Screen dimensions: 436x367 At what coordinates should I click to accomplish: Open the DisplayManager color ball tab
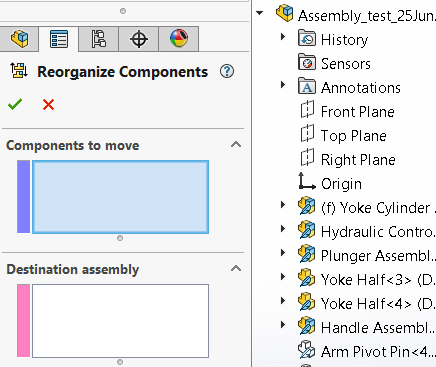[179, 39]
